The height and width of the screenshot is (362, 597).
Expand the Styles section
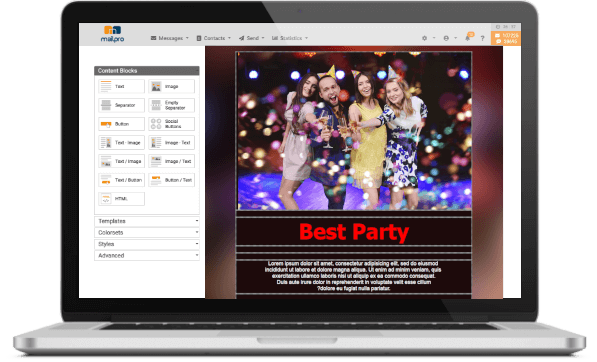pos(147,244)
